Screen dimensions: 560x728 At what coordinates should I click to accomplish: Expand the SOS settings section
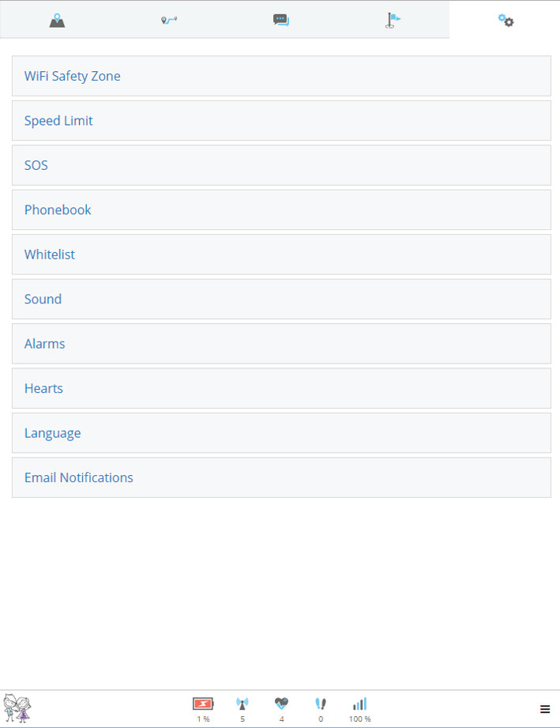[281, 165]
